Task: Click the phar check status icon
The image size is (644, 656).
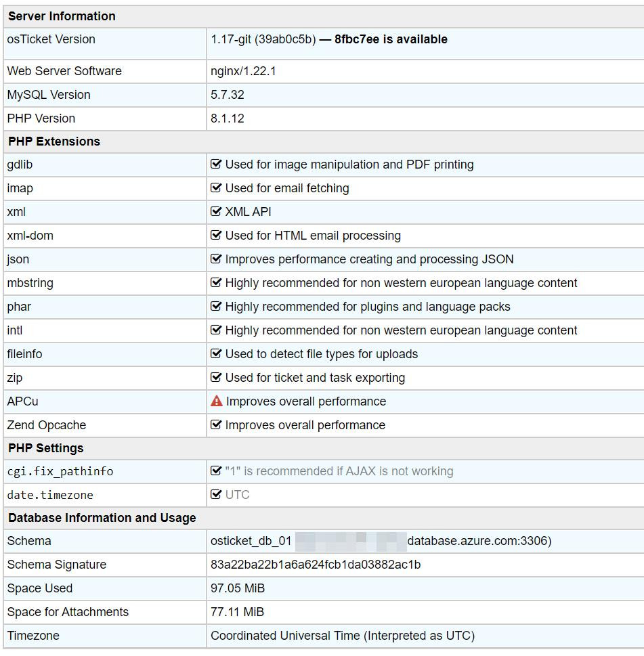Action: pos(217,307)
